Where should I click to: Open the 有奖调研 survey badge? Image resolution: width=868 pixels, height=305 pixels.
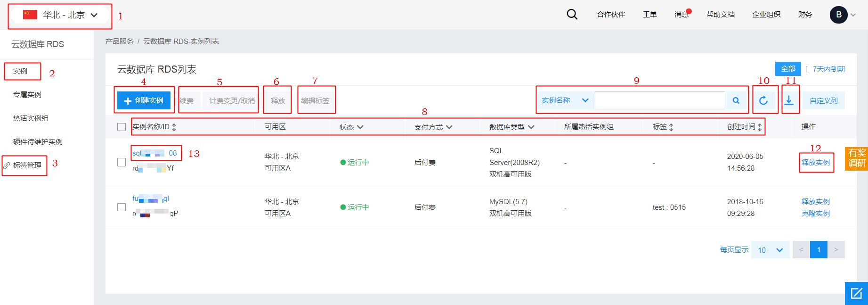(857, 158)
